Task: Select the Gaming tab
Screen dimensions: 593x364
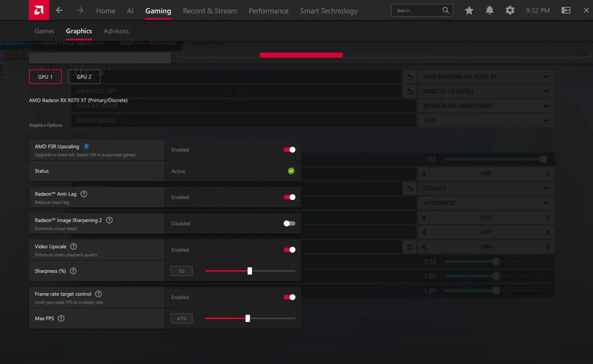Action: [x=158, y=10]
